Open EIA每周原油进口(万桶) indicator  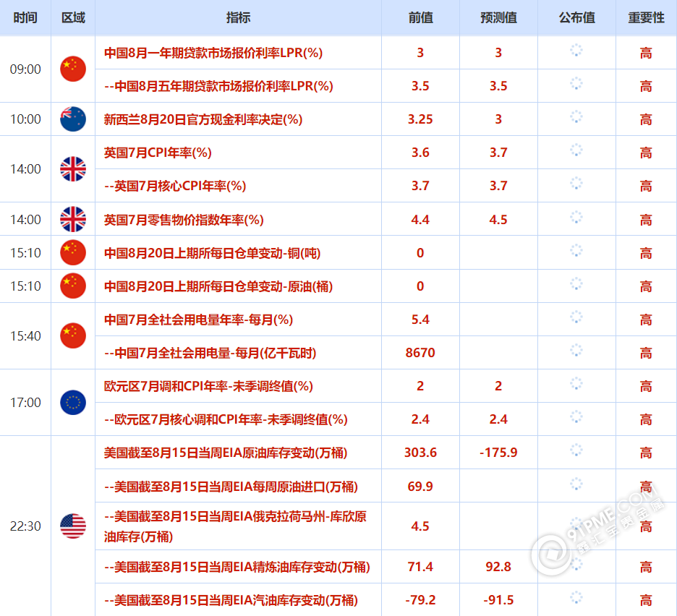[x=231, y=487]
